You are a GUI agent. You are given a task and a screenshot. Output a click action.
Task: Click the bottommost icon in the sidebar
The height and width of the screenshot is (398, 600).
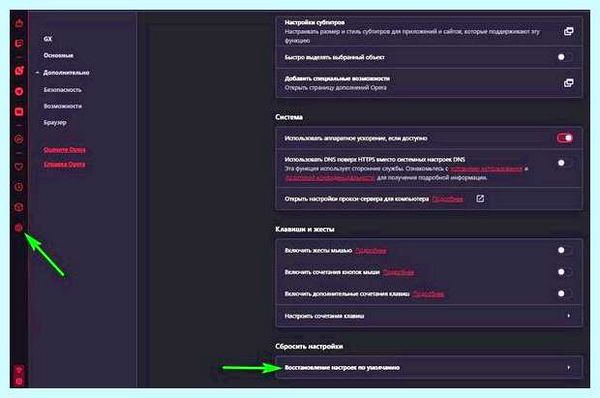coord(19,381)
